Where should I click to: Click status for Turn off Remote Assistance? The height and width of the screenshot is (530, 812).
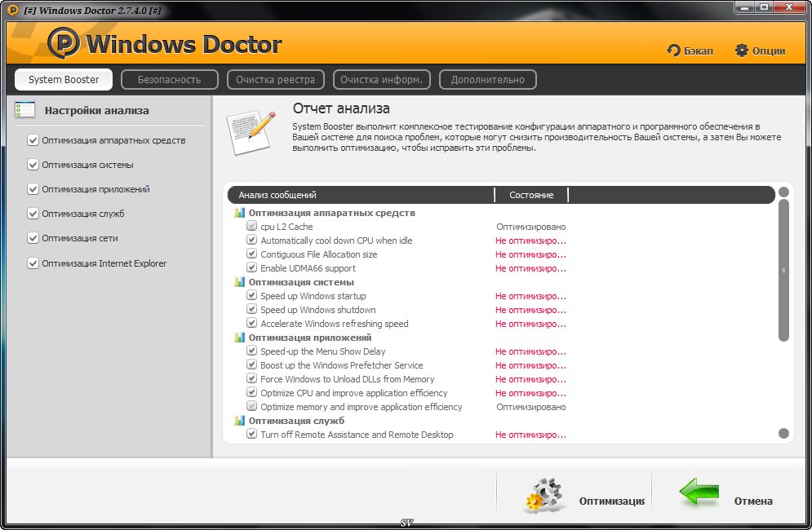pos(530,435)
